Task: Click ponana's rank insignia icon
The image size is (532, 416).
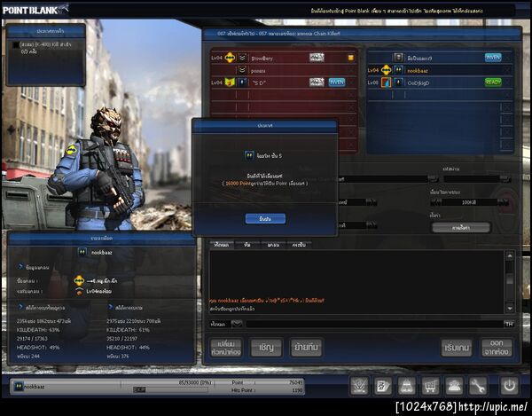Action: [242, 70]
